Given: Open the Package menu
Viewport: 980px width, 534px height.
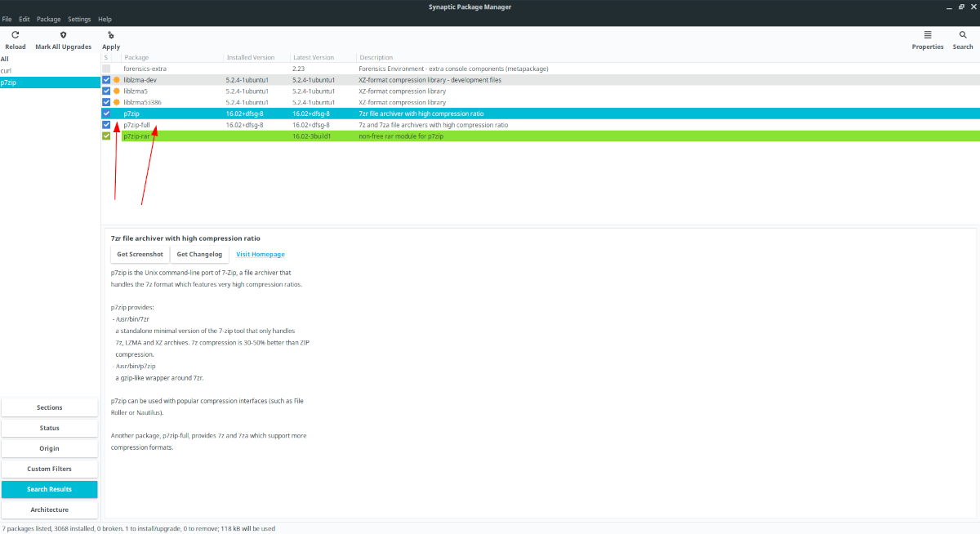Looking at the screenshot, I should tap(48, 19).
